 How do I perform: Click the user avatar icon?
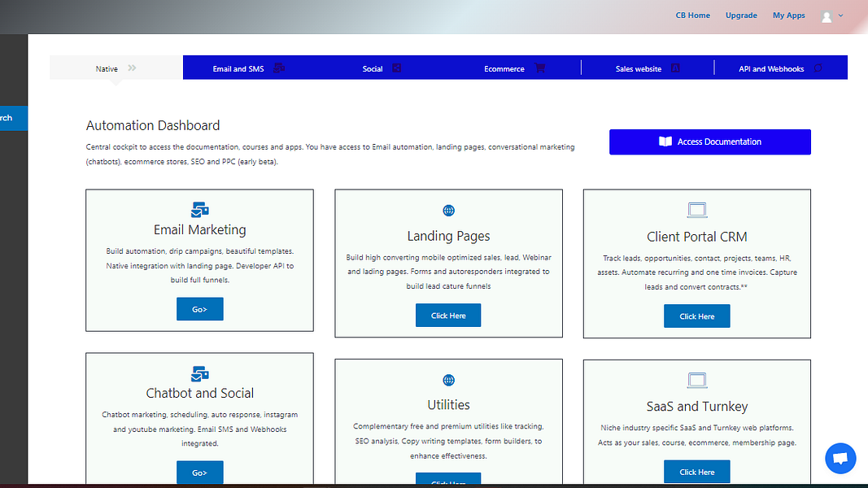[x=827, y=16]
